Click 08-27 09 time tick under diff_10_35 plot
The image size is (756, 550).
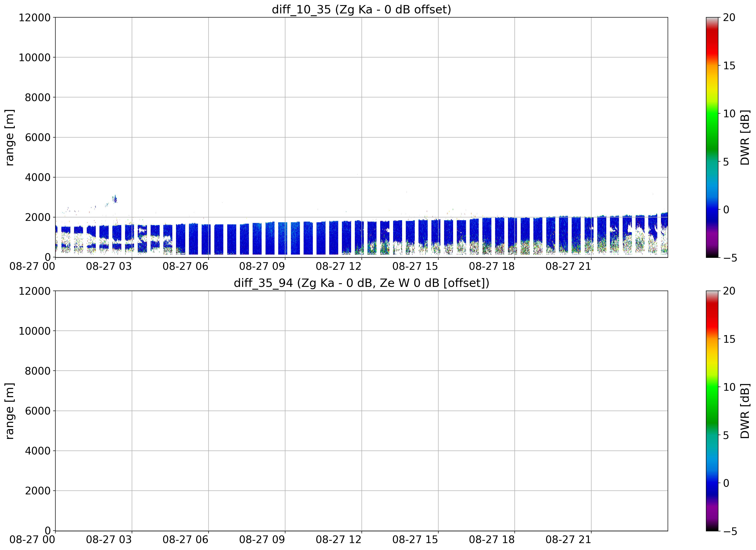[x=262, y=266]
